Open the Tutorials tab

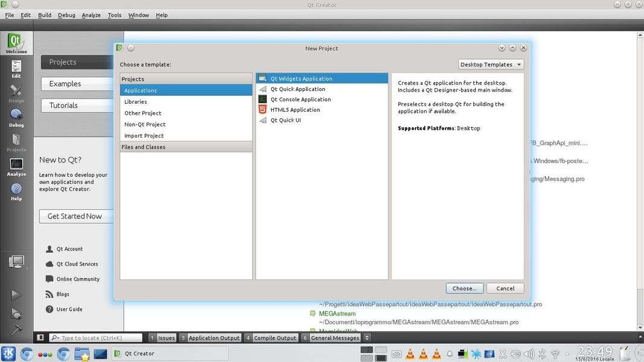[77, 106]
